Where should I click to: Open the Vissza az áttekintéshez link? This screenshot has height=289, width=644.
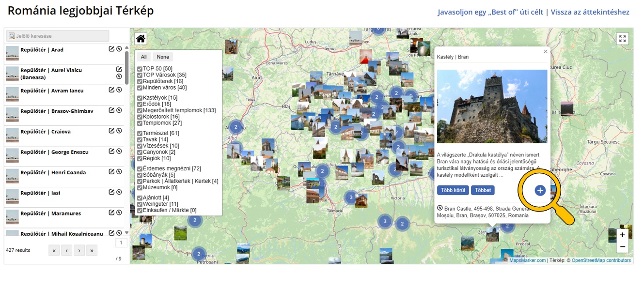pos(590,12)
